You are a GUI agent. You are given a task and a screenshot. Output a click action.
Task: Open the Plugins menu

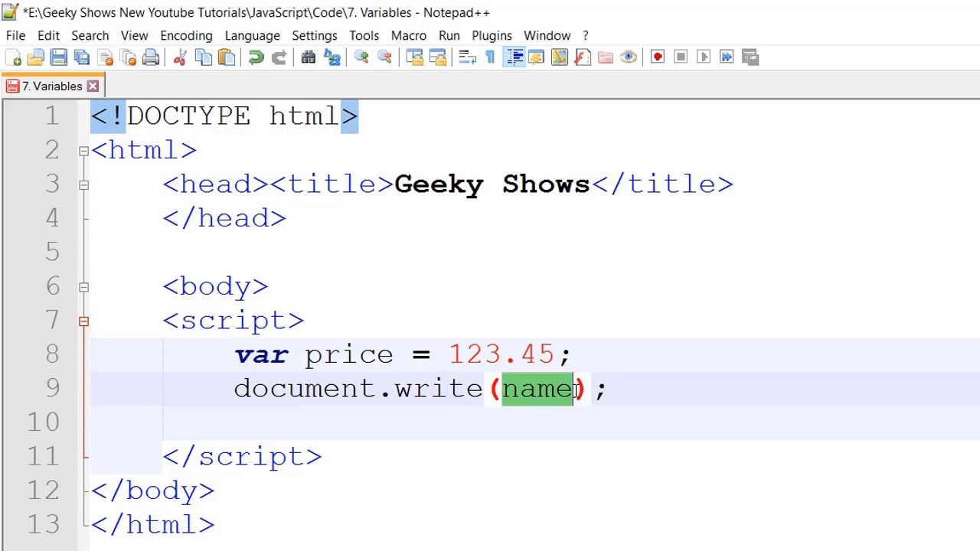point(492,35)
